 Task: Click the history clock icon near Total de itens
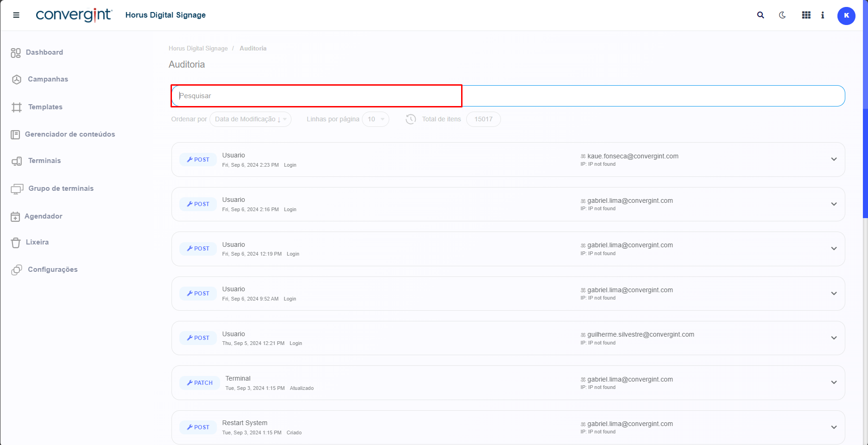[x=411, y=119]
